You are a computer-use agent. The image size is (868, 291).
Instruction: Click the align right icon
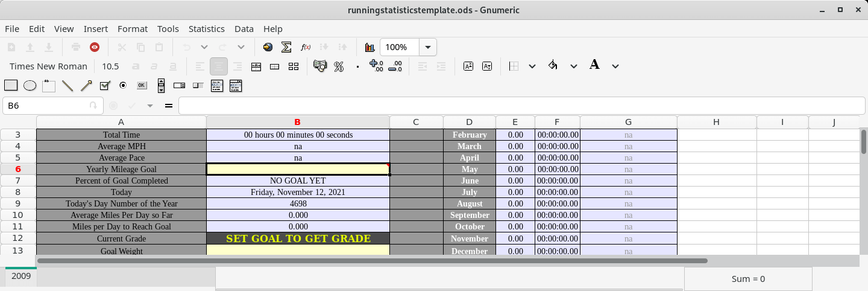click(x=237, y=66)
